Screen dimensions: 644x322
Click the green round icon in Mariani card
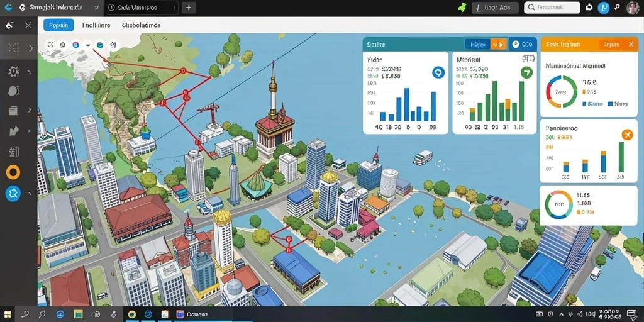526,73
